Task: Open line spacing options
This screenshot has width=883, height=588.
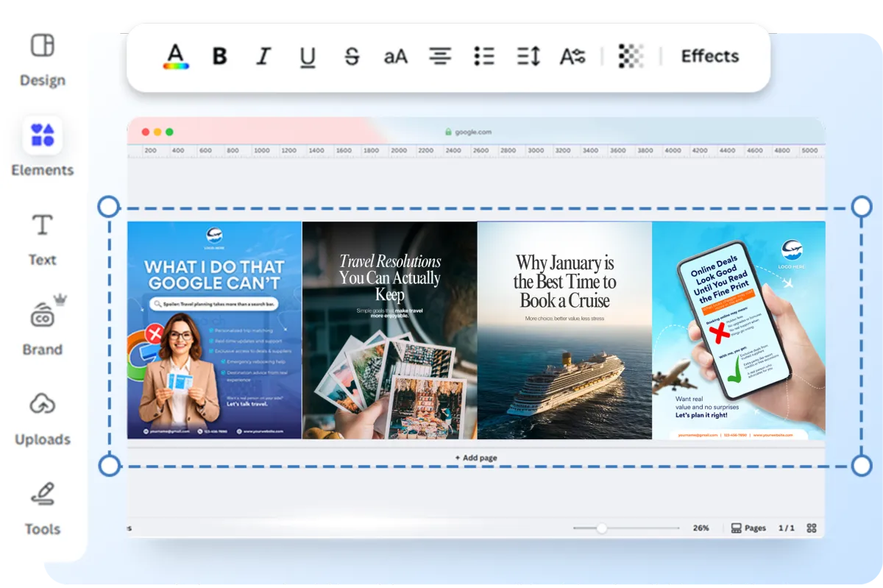Action: point(528,57)
